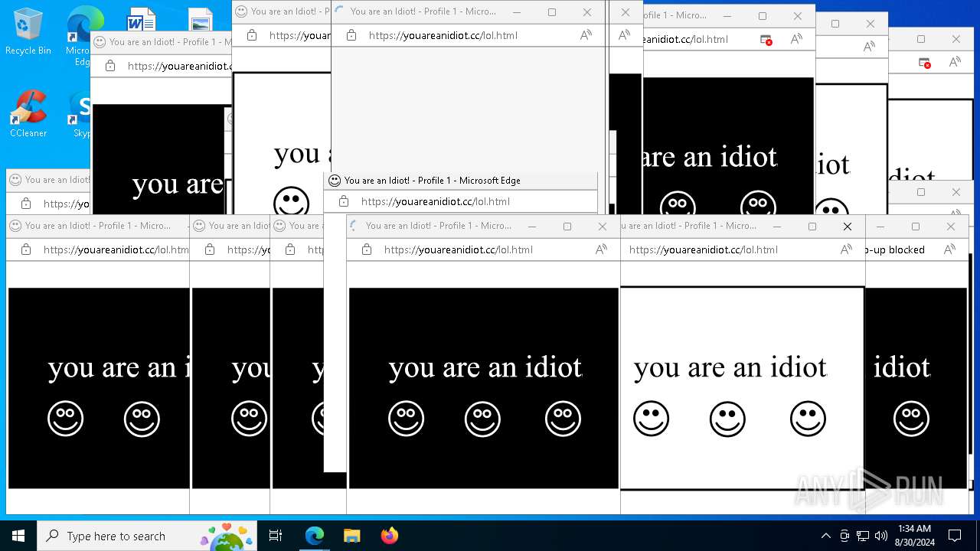
Task: Click Read Aloud in the 'ofile 1 - Micro...' window
Action: (796, 39)
